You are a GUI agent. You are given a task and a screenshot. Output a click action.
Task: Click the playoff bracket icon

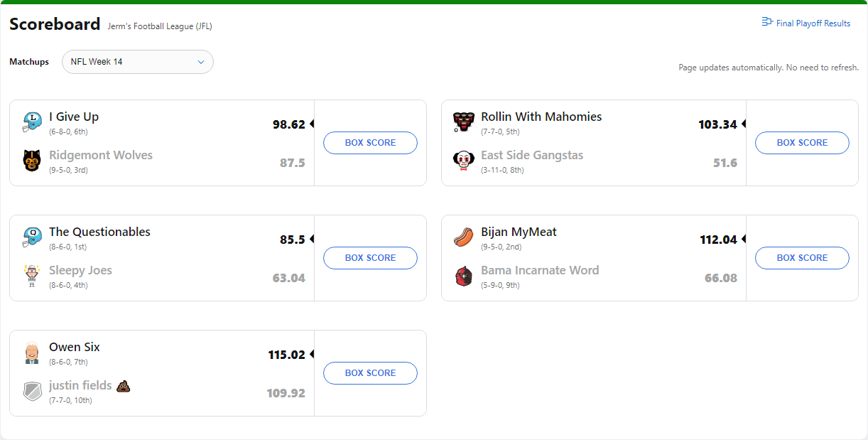[x=767, y=23]
